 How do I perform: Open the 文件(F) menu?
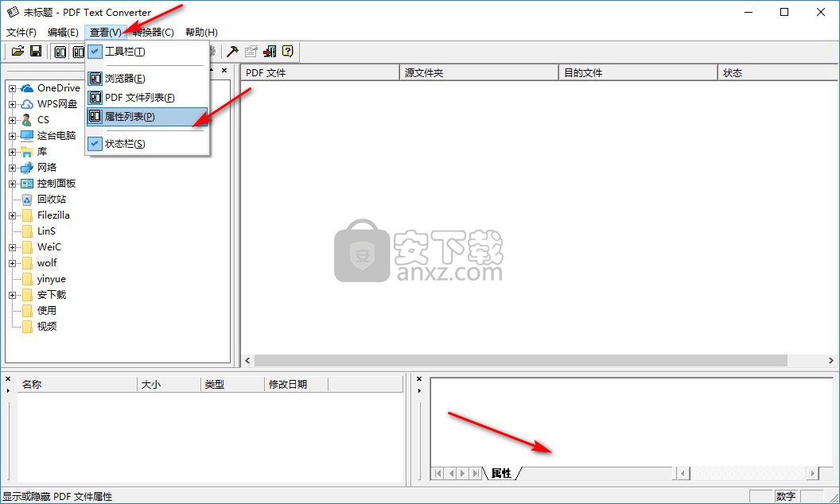pos(21,32)
